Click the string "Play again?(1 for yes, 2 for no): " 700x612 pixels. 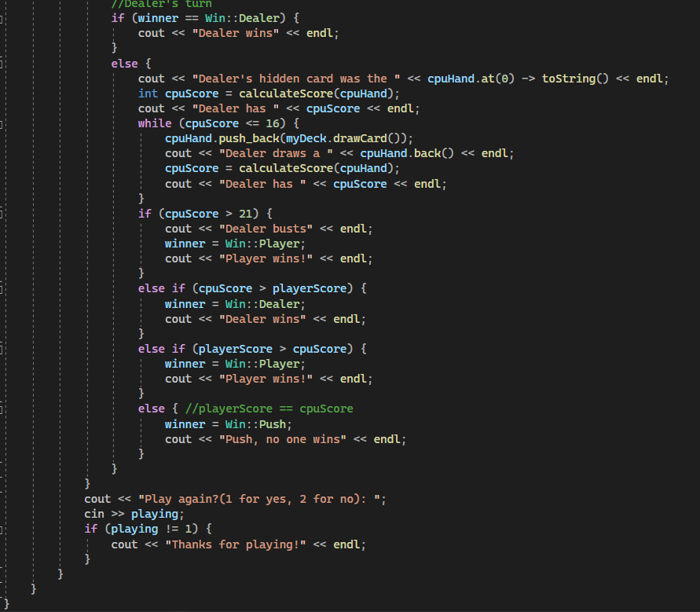coord(259,499)
